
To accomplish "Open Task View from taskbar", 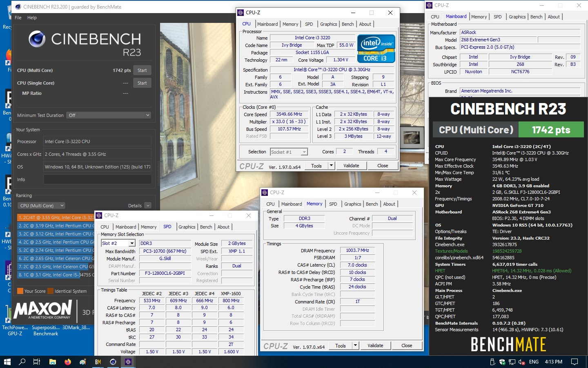I will (x=37, y=362).
